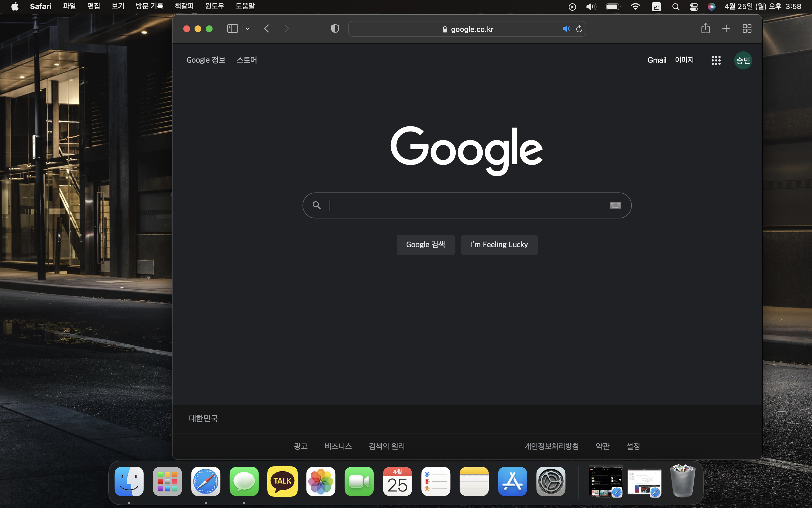
Task: Open the volume control in menu bar
Action: [591, 7]
